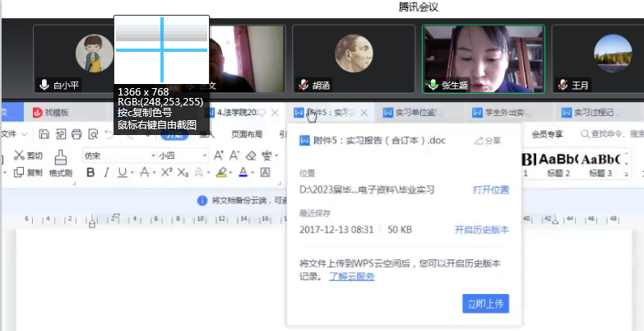Switch to the 找模板 tab

(51, 112)
